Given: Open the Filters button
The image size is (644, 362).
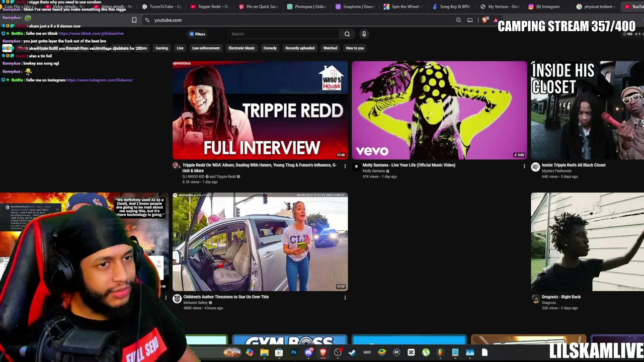Looking at the screenshot, I should pos(197,34).
